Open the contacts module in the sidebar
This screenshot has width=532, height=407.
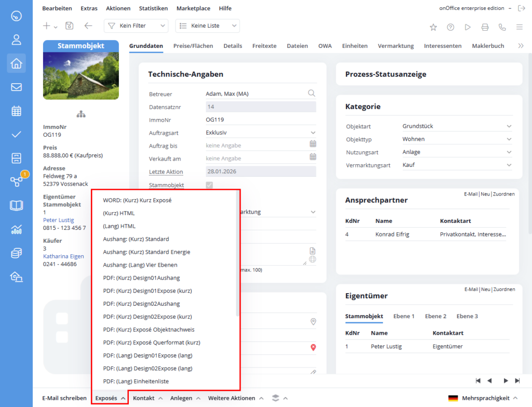pyautogui.click(x=16, y=40)
